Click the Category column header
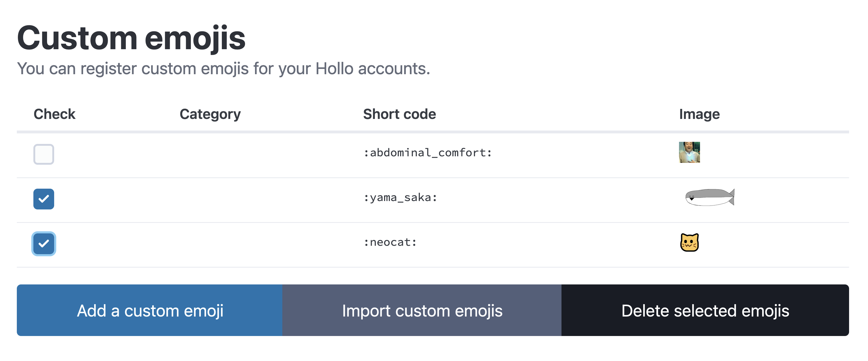868x361 pixels. tap(210, 114)
